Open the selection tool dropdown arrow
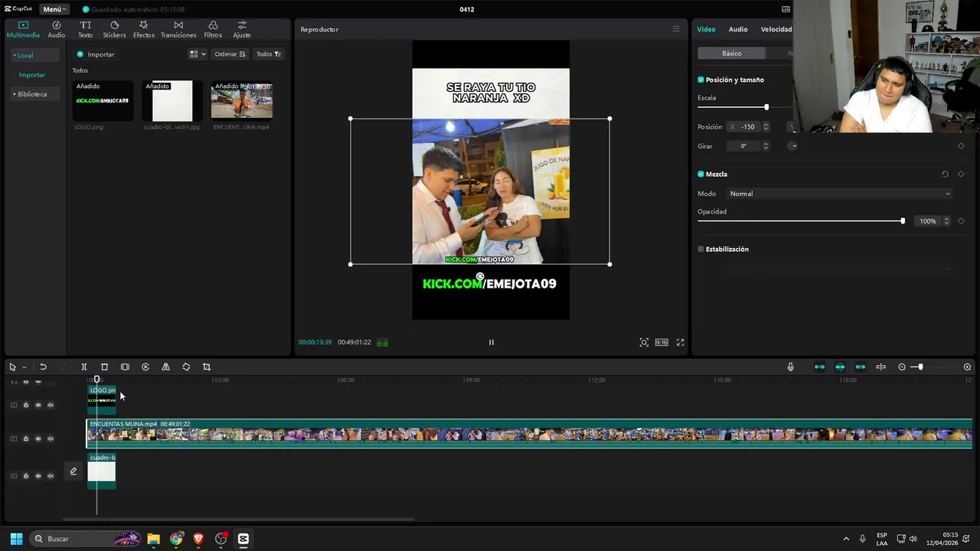The width and height of the screenshot is (980, 551). (x=24, y=367)
